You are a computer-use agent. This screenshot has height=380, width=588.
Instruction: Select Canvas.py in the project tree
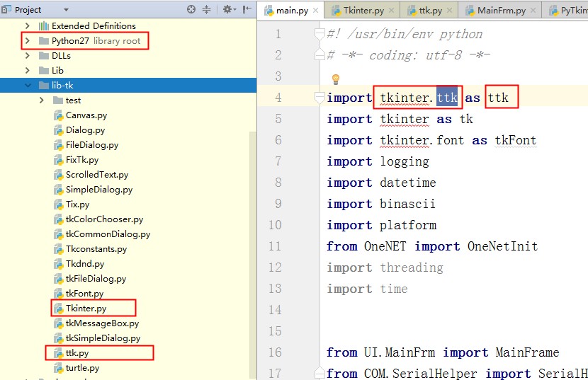[86, 115]
